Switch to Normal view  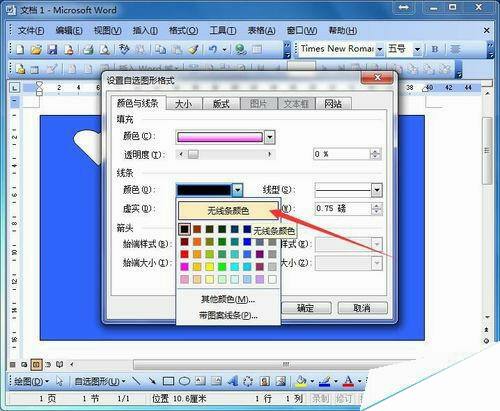[13, 364]
